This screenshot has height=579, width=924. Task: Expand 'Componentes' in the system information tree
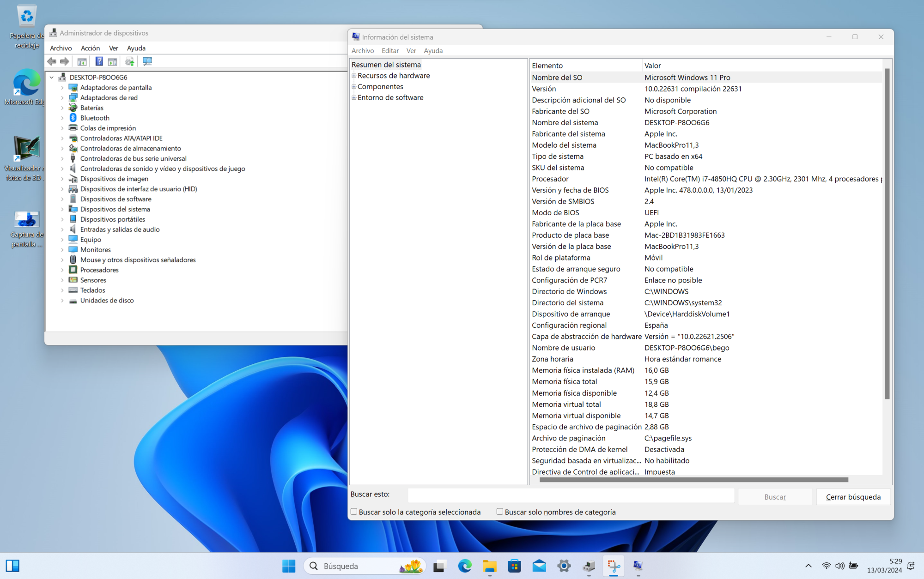(354, 87)
